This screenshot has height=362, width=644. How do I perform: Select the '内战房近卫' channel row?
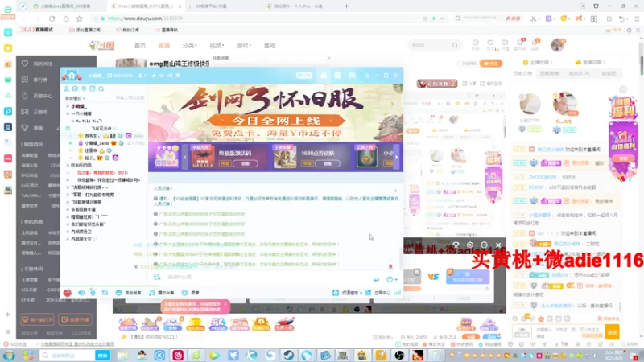(81, 232)
